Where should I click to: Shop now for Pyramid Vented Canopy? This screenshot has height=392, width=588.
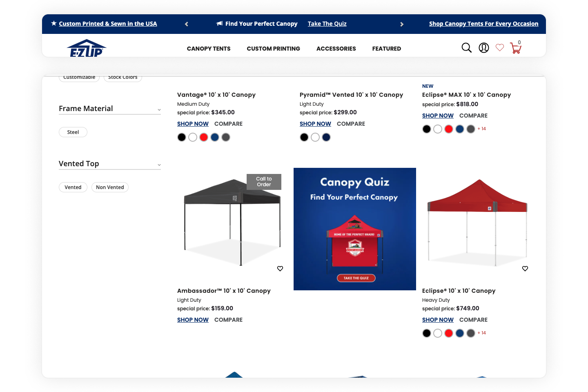pyautogui.click(x=315, y=124)
